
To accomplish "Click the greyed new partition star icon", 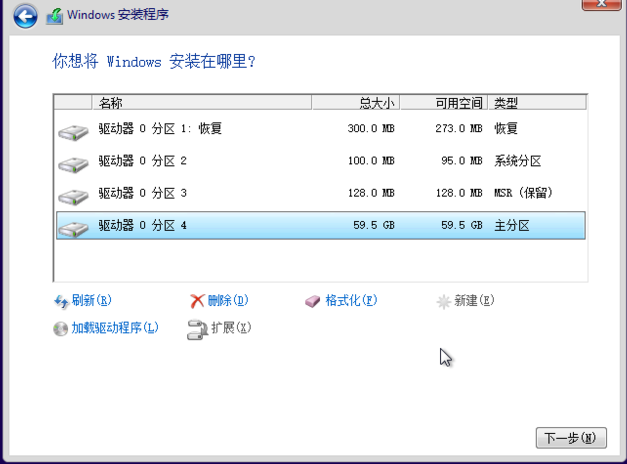I will 443,302.
